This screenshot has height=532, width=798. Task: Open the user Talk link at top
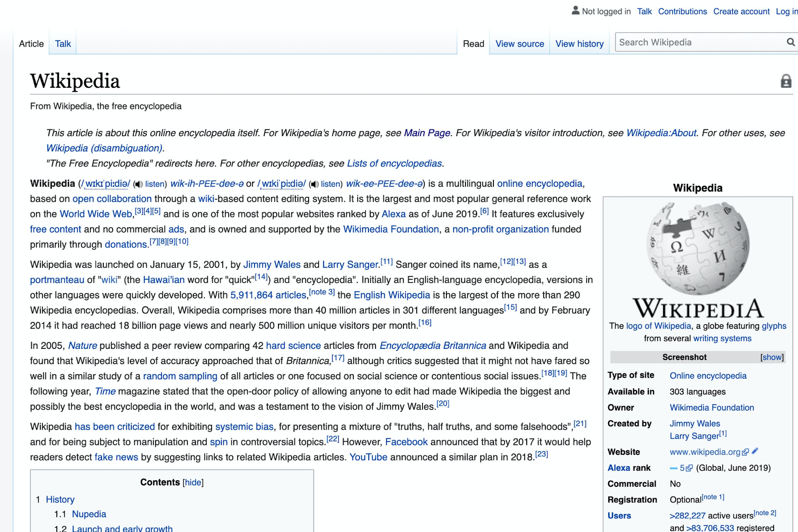644,12
